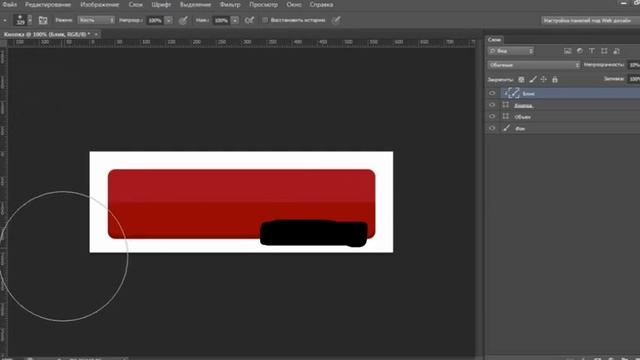Lock image pixels brush icon in Layers panel
Image resolution: width=640 pixels, height=360 pixels.
(533, 80)
